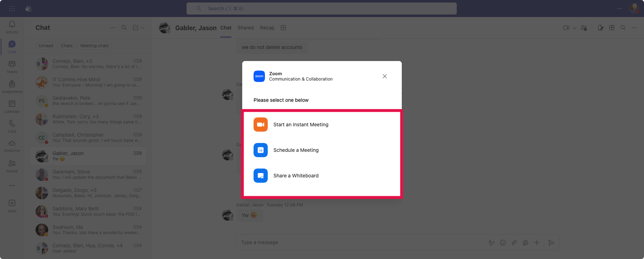Screen dimensions: 644x259
Task: Open more compose actions plus icon
Action: [x=537, y=243]
